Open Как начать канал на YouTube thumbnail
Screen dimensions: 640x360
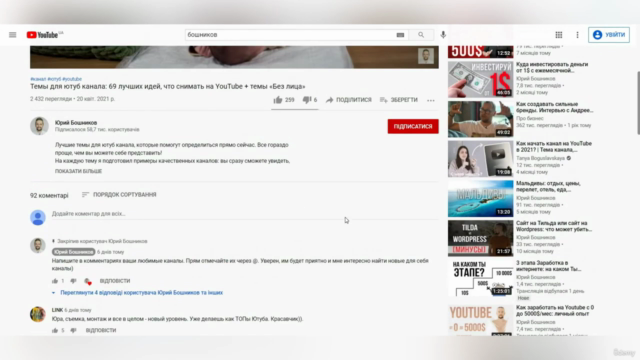pos(480,159)
